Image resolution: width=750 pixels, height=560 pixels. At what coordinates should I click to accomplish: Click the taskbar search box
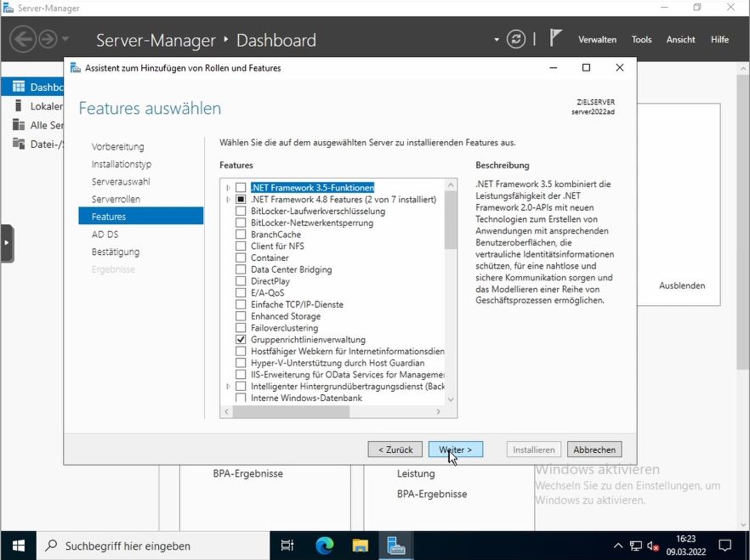pos(153,546)
